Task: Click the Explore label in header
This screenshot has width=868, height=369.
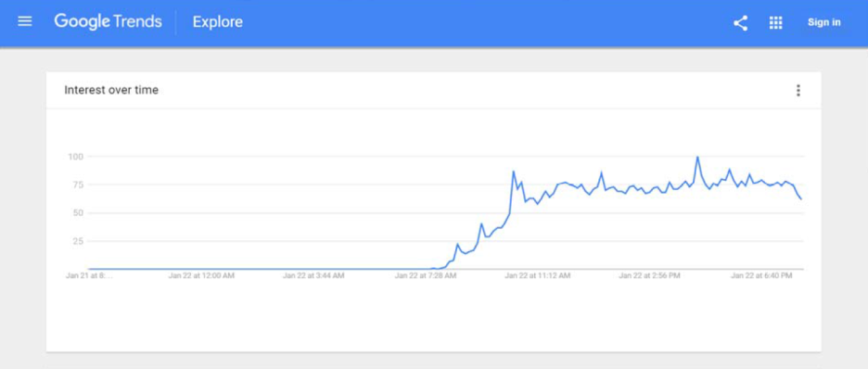Action: 218,22
